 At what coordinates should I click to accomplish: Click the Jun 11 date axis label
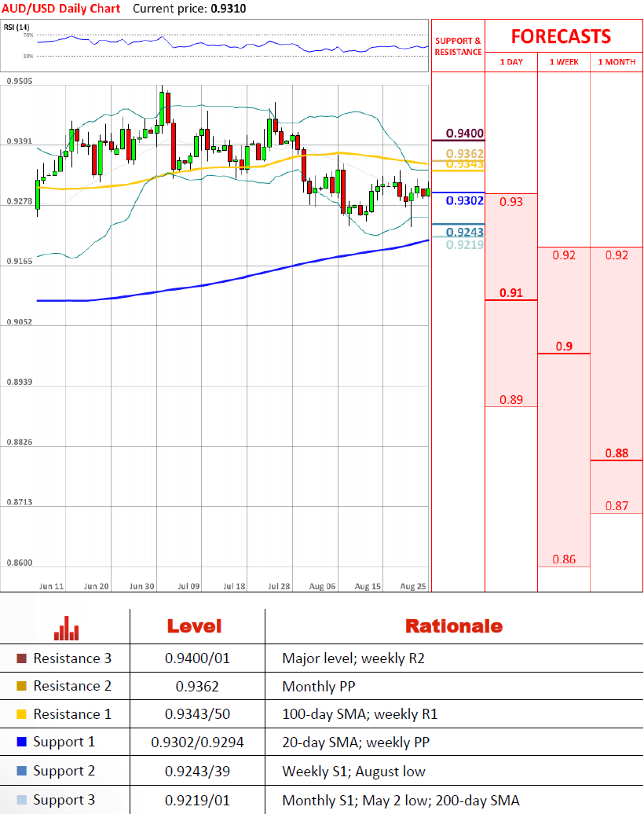tap(51, 586)
